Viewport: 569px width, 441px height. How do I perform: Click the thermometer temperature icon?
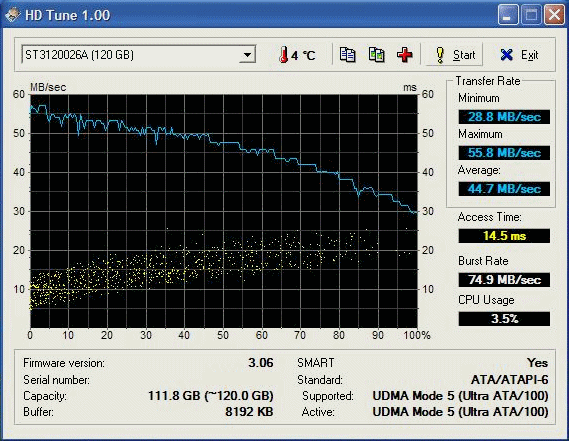pyautogui.click(x=283, y=55)
